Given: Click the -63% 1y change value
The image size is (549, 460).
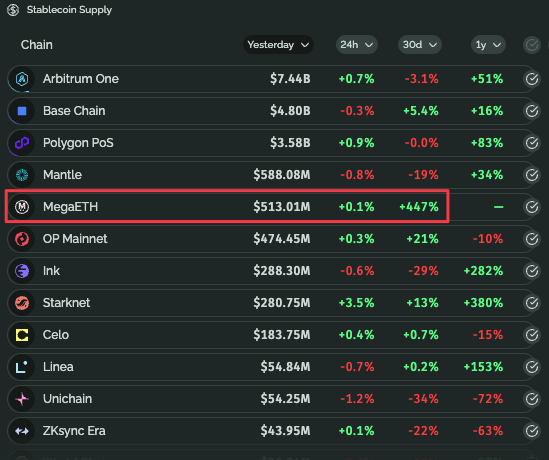Looking at the screenshot, I should tap(488, 431).
